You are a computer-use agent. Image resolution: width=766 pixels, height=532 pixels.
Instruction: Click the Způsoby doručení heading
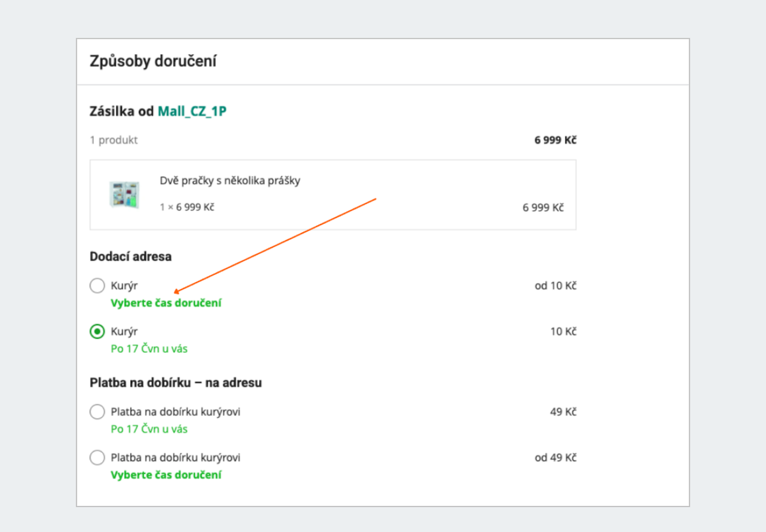[x=153, y=62]
